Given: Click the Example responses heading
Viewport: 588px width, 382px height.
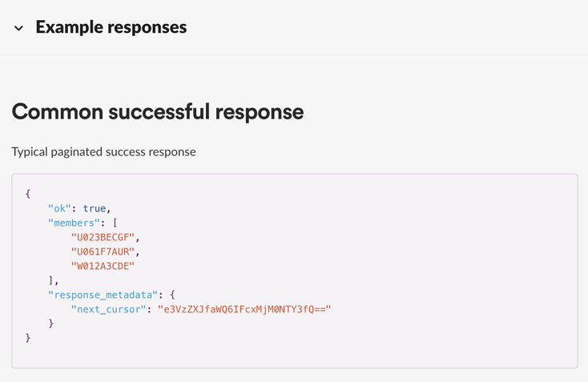Looking at the screenshot, I should click(111, 27).
